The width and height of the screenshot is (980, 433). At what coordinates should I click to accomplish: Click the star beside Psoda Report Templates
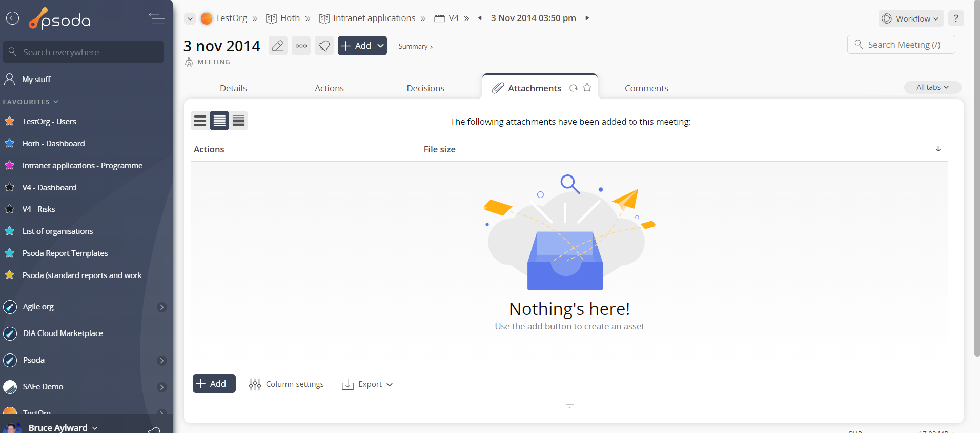[9, 253]
